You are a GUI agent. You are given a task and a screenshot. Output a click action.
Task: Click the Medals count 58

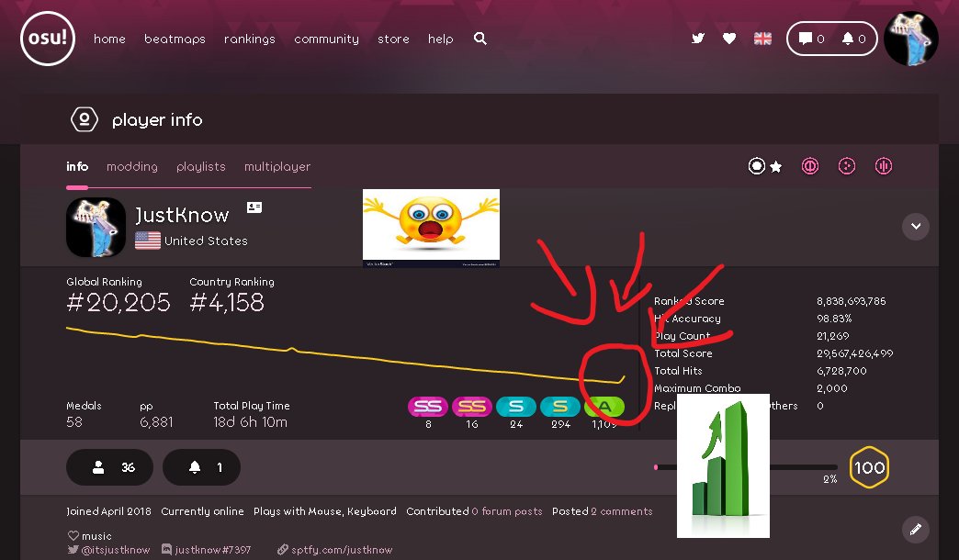pos(74,421)
